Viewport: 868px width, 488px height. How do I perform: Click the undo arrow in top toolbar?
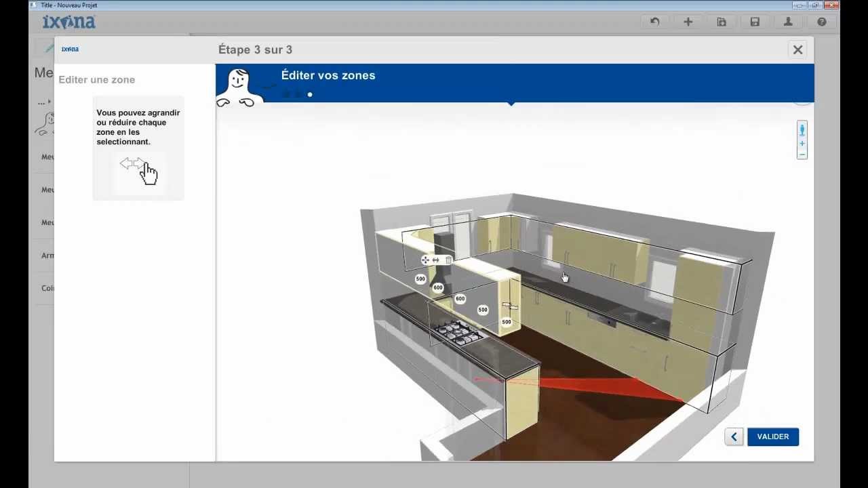click(654, 22)
